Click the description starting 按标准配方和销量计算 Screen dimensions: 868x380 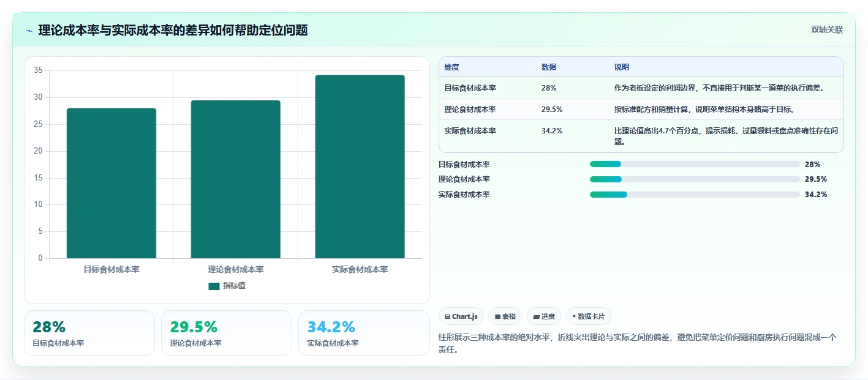point(704,110)
